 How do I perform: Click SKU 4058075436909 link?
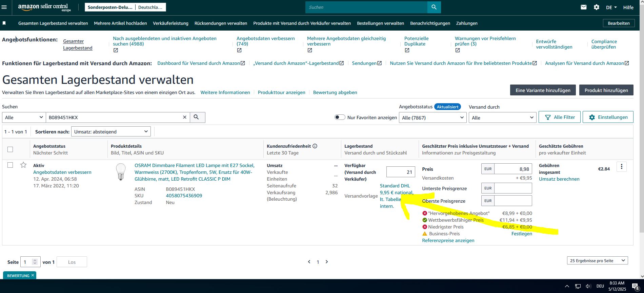pyautogui.click(x=184, y=196)
